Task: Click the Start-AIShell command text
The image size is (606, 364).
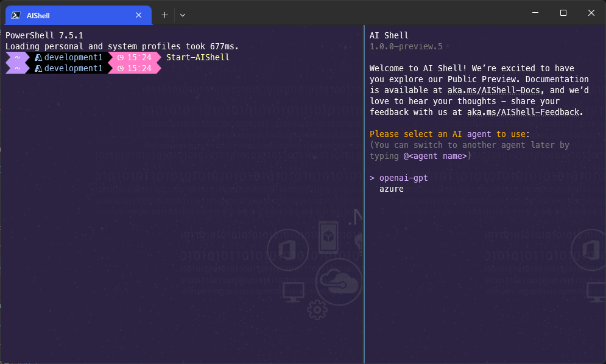Action: pyautogui.click(x=197, y=57)
